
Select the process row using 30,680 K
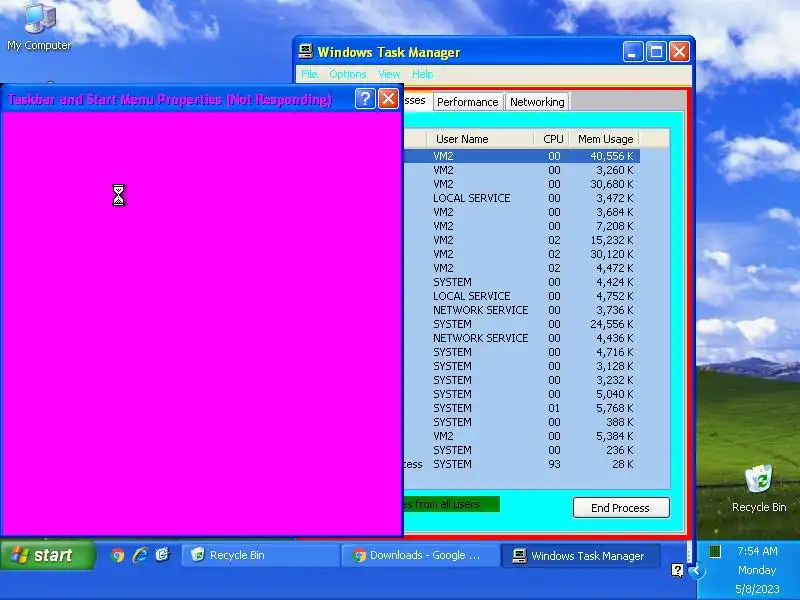point(521,184)
